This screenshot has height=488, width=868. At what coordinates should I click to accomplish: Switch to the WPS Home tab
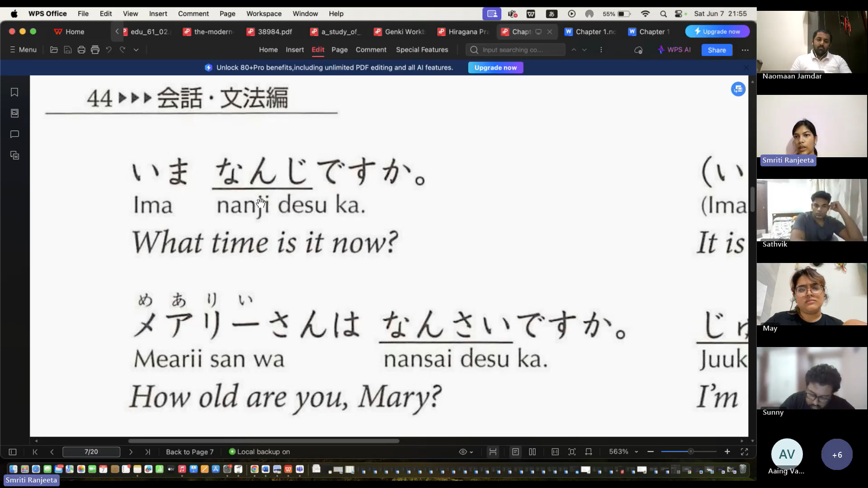[x=69, y=31]
